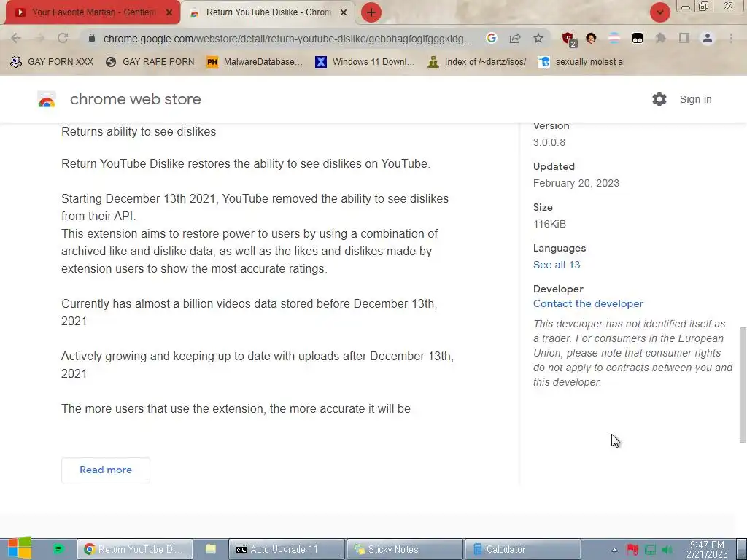
Task: Click See all 13 languages link
Action: (x=557, y=265)
